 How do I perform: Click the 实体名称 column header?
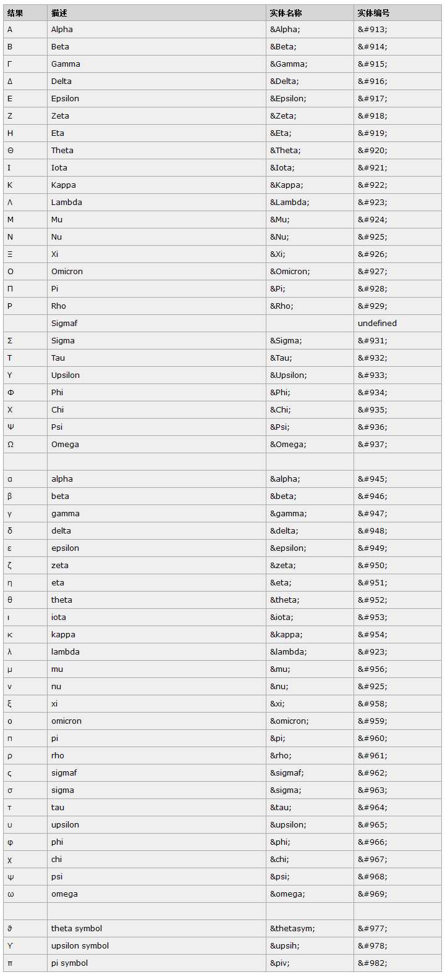click(x=286, y=12)
